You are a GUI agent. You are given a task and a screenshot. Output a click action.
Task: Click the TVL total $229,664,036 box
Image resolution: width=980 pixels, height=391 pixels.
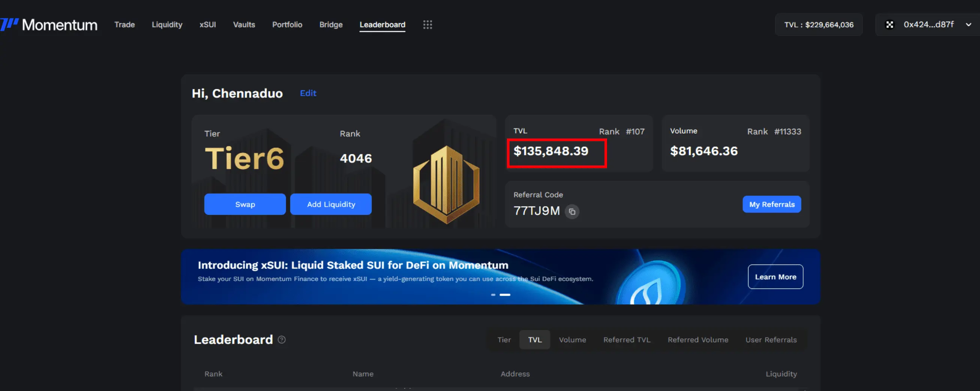tap(819, 25)
